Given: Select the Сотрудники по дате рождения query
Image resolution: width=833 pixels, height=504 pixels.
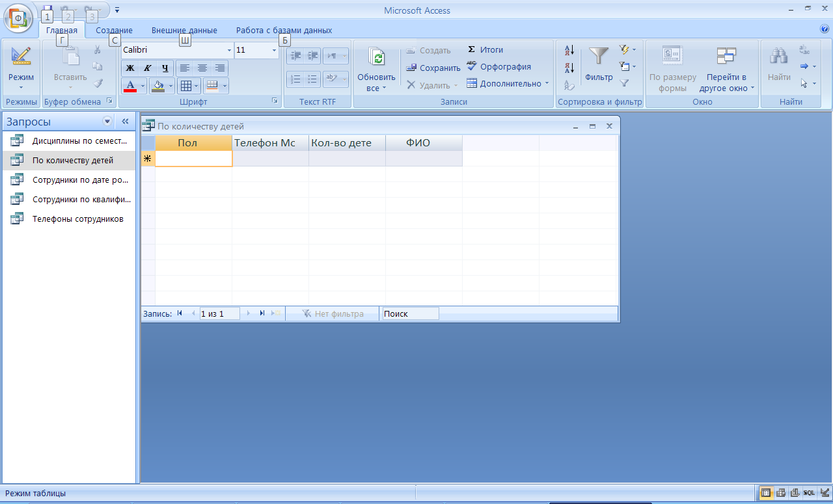Looking at the screenshot, I should coord(70,180).
